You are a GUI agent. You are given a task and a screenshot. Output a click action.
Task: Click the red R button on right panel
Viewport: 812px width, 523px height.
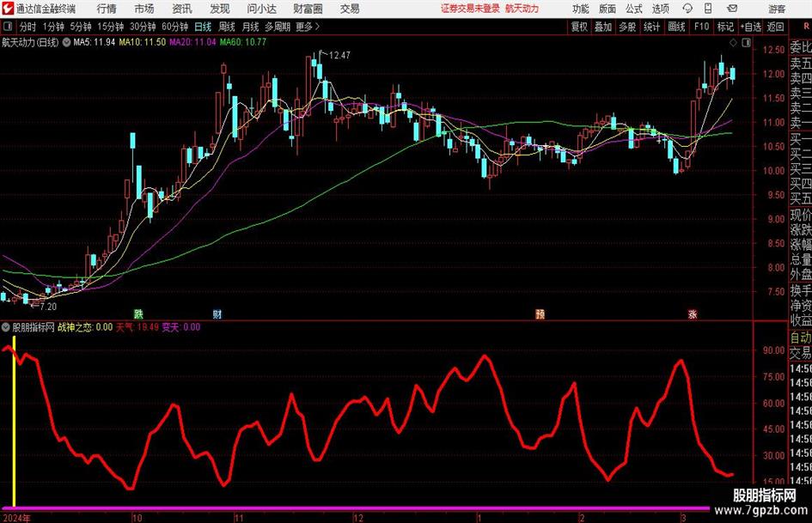tap(806, 27)
